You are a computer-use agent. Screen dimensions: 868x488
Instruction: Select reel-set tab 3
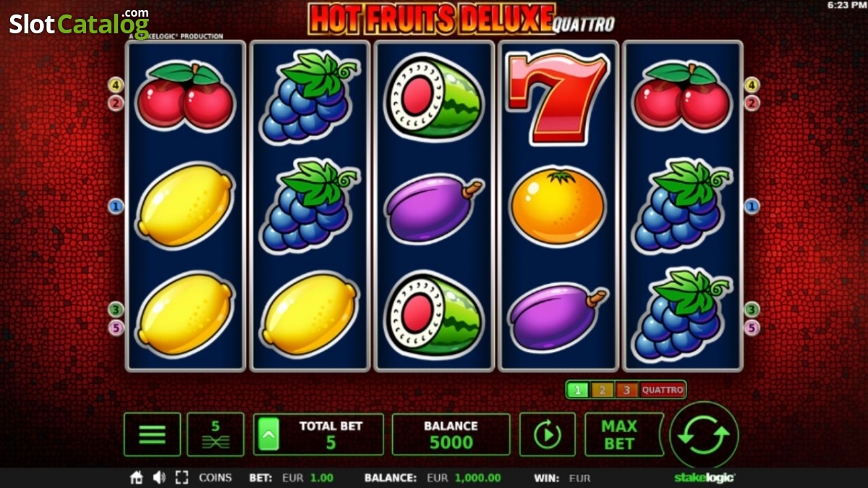626,390
